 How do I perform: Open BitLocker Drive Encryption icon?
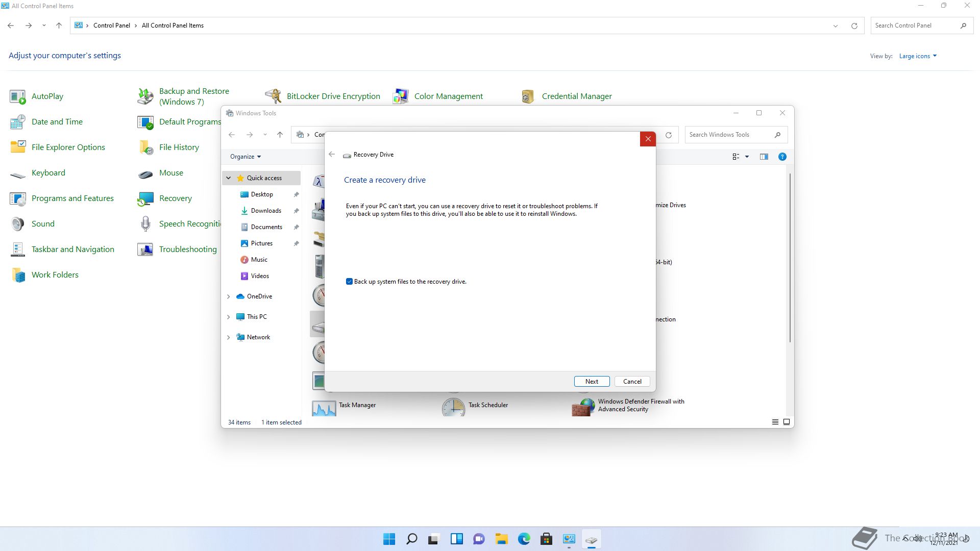pyautogui.click(x=274, y=96)
